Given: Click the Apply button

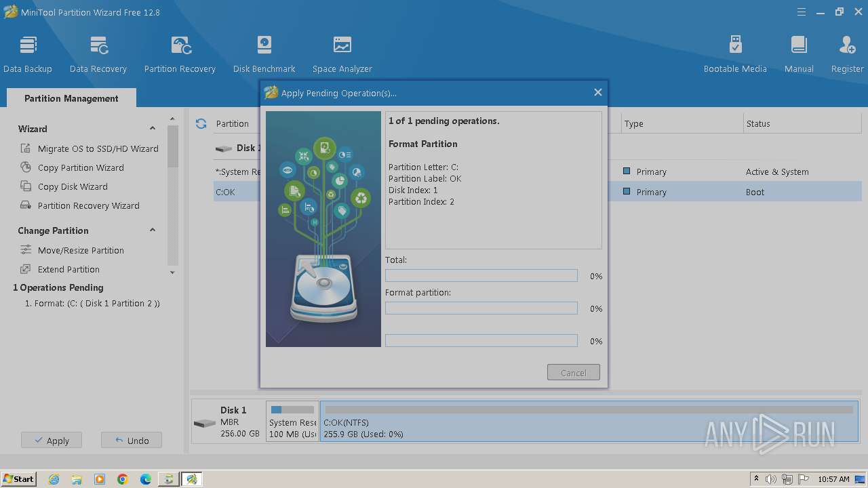Looking at the screenshot, I should click(x=52, y=441).
